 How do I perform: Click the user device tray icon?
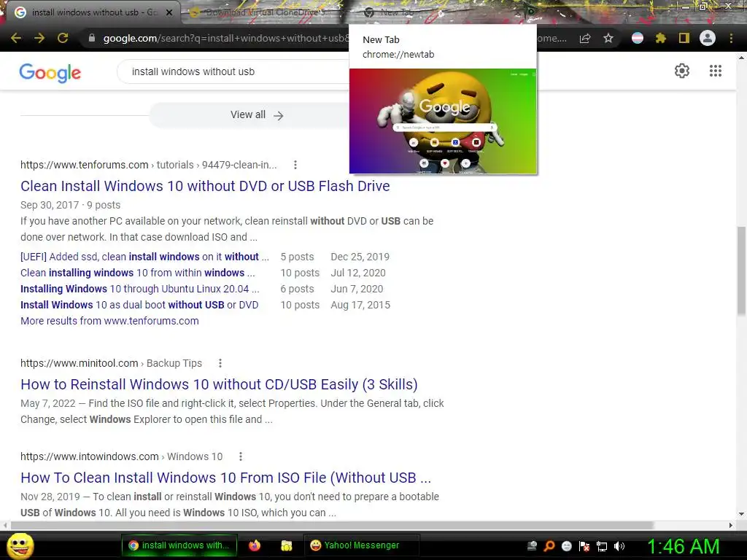point(532,546)
